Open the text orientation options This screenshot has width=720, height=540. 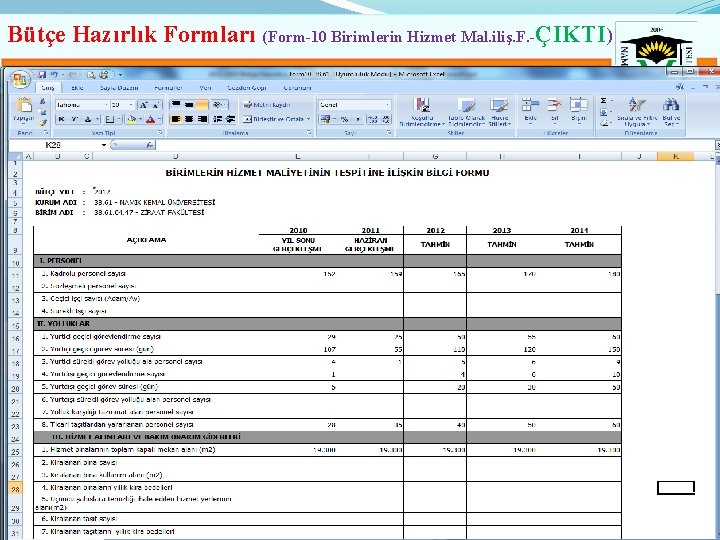click(219, 105)
